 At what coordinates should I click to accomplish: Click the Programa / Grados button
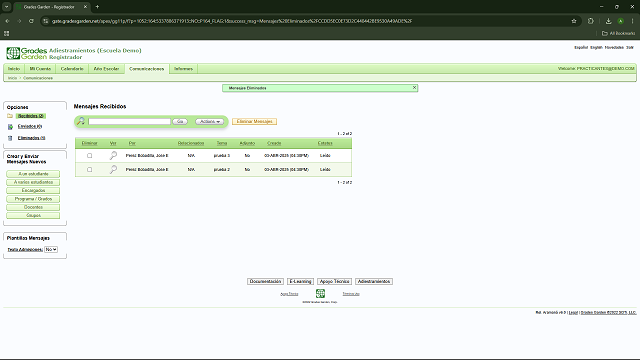(x=33, y=199)
